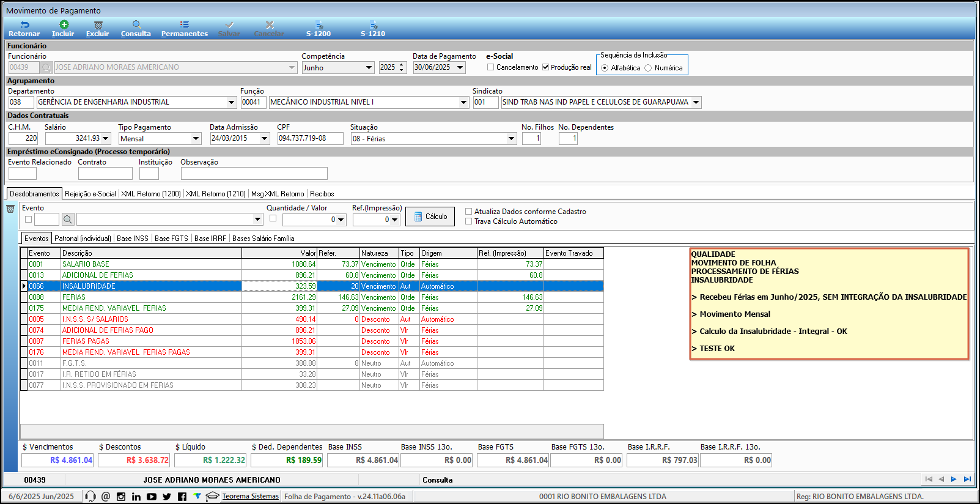Open the Base FGTS tab
This screenshot has width=980, height=504.
click(x=171, y=239)
